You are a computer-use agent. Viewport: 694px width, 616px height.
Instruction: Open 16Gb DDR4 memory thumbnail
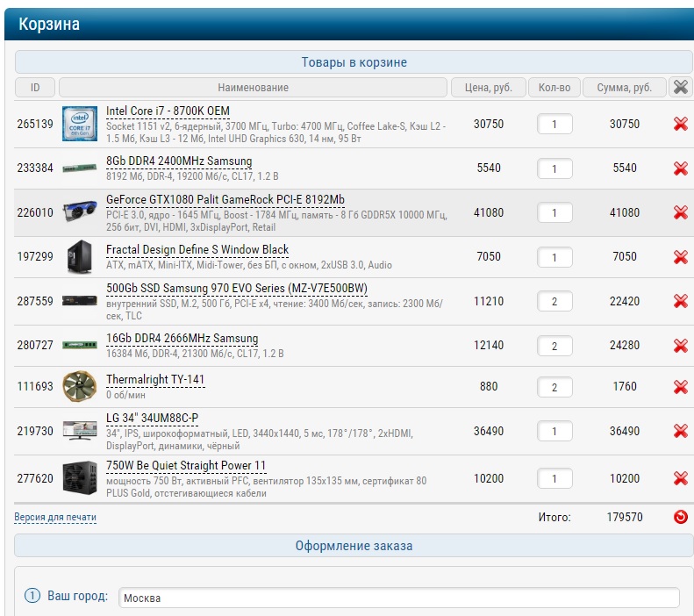tap(80, 345)
